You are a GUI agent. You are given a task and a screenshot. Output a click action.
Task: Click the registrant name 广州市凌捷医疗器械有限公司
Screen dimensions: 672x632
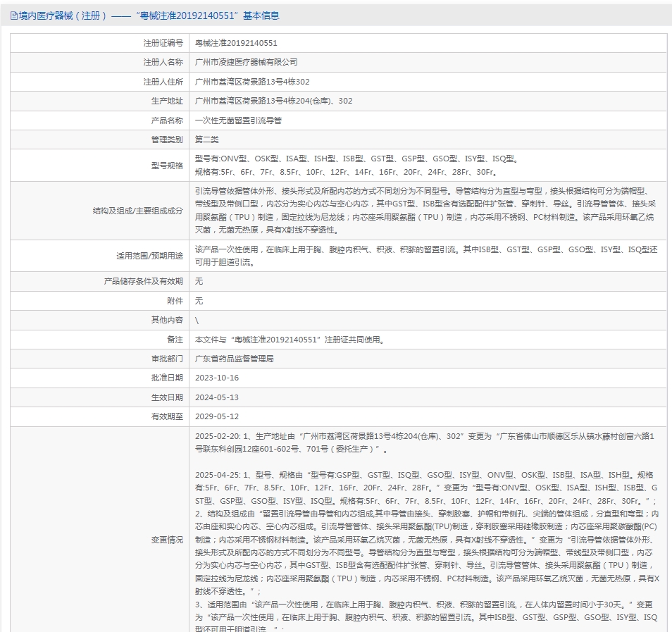(247, 62)
